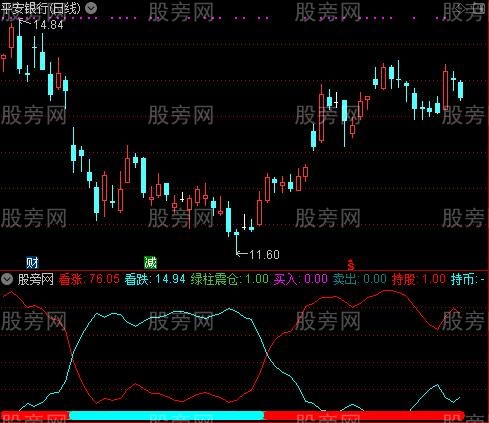Select the 持股: 1.00 indicator value
The height and width of the screenshot is (423, 489).
(419, 279)
